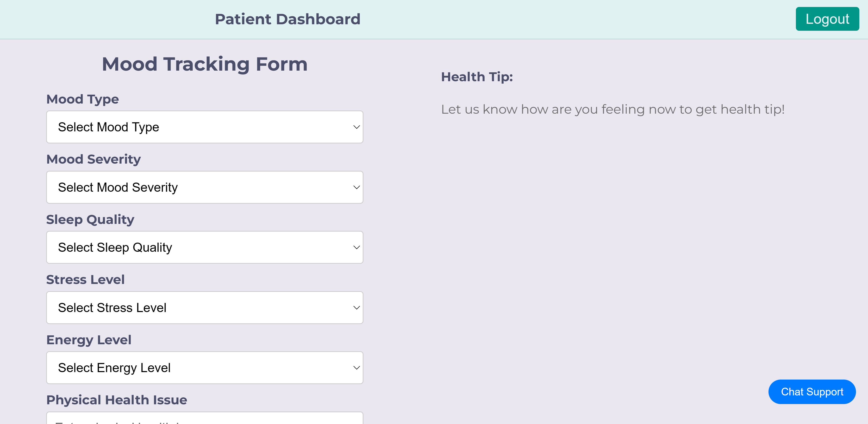Open the Sleep Quality dropdown
The height and width of the screenshot is (424, 868).
(205, 247)
